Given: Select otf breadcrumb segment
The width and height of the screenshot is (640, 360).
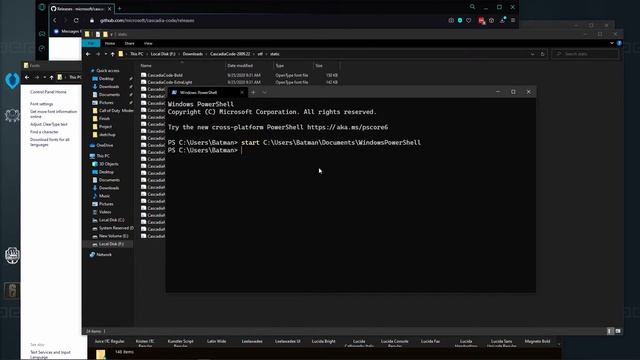Looking at the screenshot, I should 260,54.
